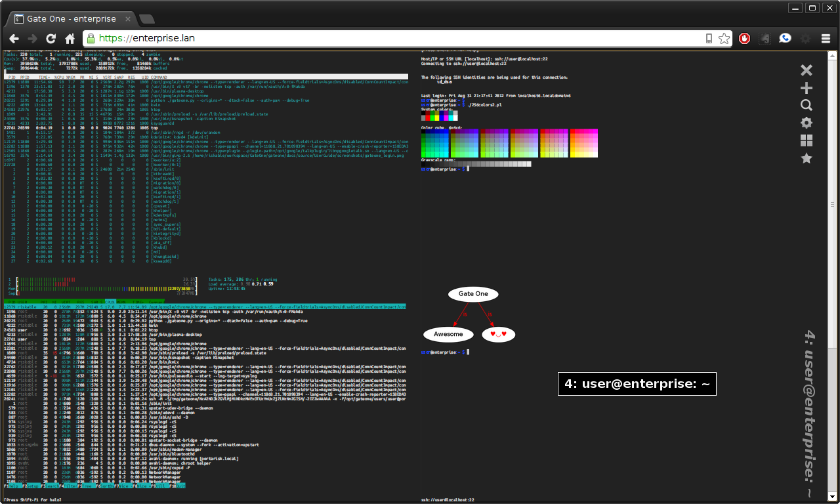Click the mobile phone icon in the address bar
Screen dimensions: 840x504
coord(708,38)
